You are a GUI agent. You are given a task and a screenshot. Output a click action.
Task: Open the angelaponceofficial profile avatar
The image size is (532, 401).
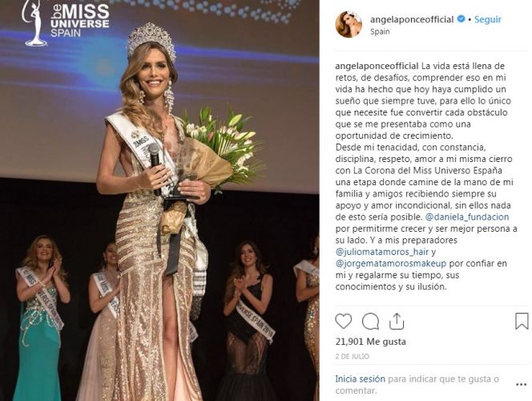point(349,24)
